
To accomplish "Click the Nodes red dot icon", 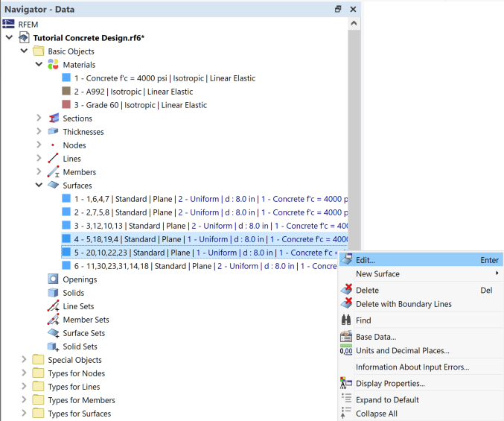I will point(53,145).
